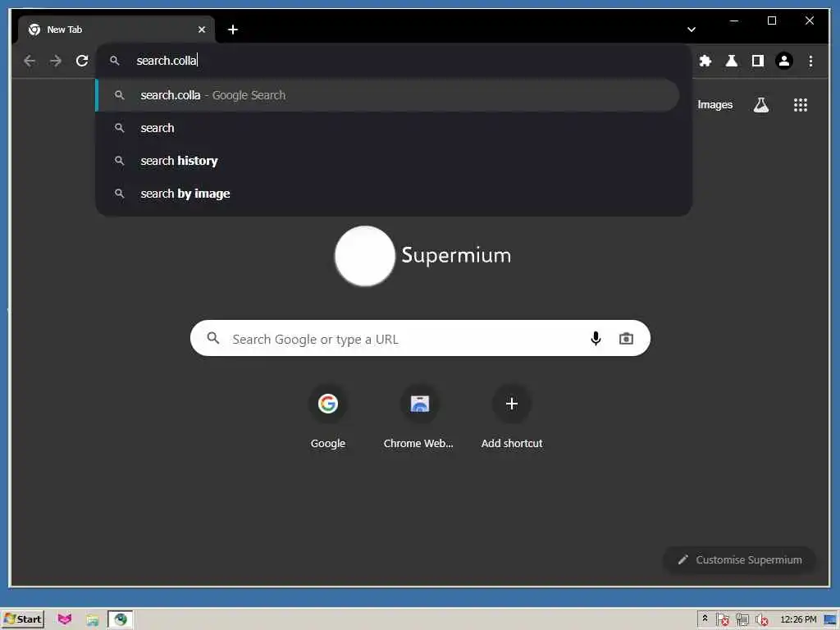Click the magnifier icon in the address bar
This screenshot has width=840, height=630.
coord(115,61)
